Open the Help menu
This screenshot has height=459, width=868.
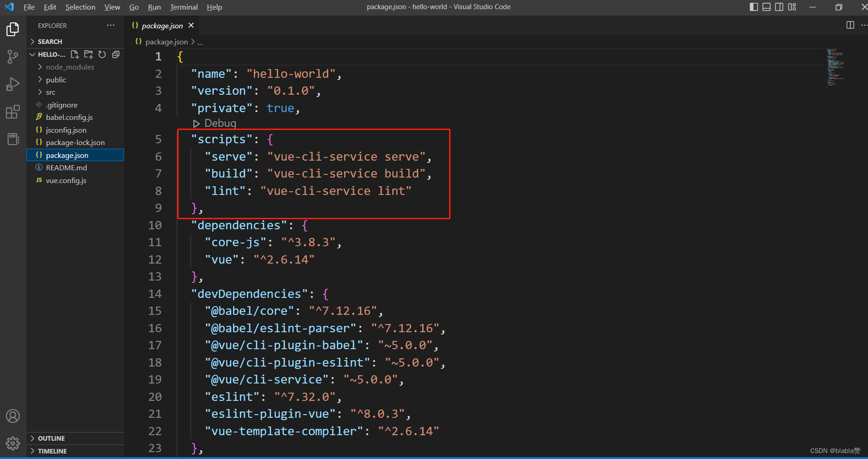click(214, 7)
